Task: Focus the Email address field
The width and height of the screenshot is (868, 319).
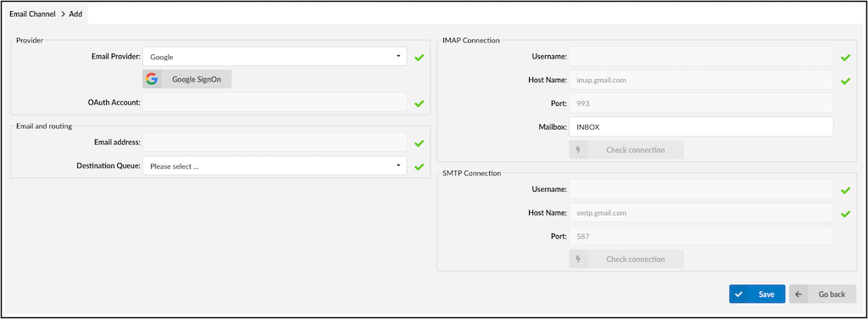Action: click(x=275, y=143)
